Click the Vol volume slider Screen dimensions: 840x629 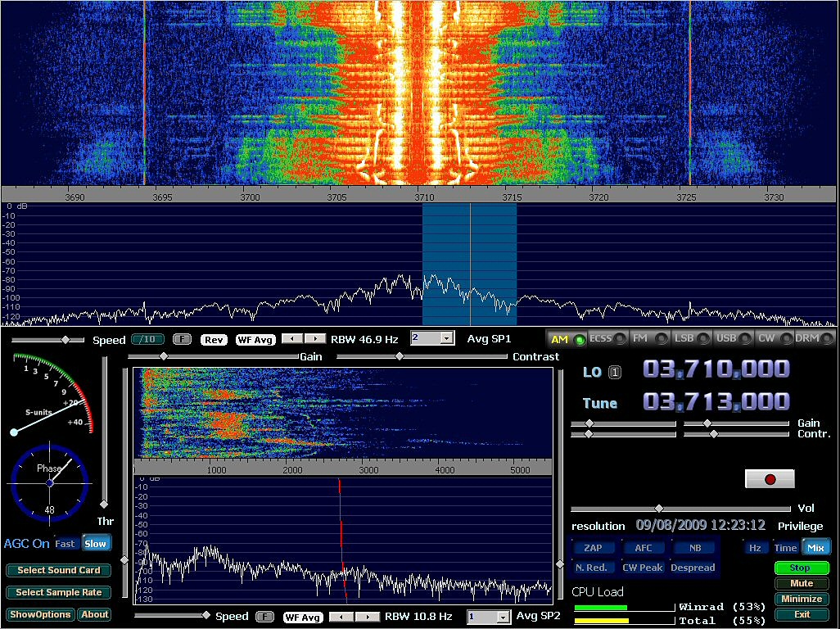coord(681,509)
